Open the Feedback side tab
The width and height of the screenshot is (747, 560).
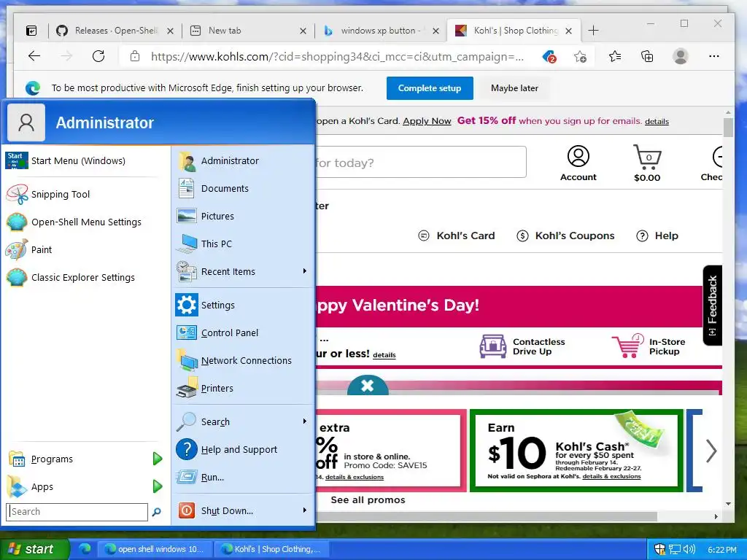[x=712, y=306]
